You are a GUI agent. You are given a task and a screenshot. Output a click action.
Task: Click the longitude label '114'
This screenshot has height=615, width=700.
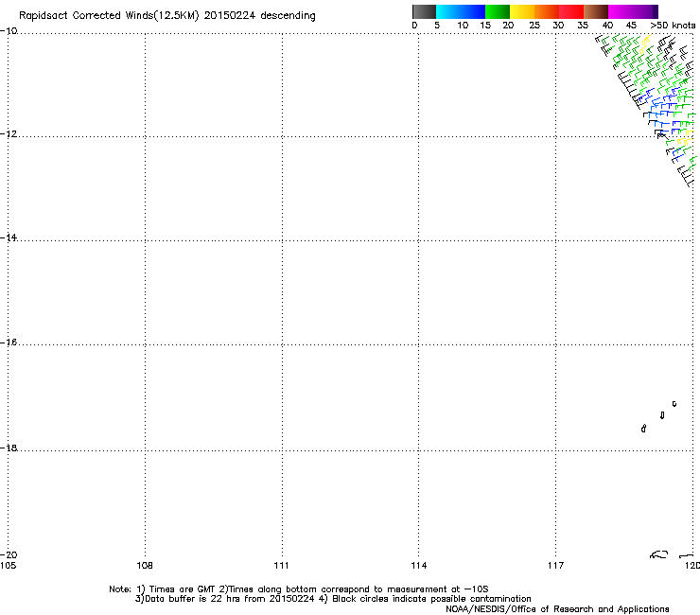pos(419,566)
